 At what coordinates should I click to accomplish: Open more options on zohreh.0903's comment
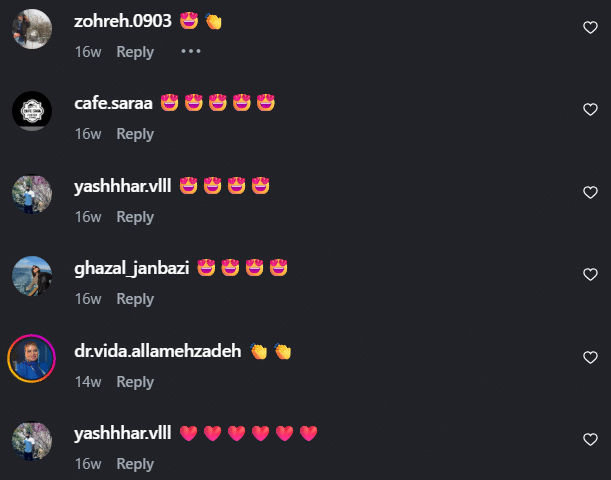coord(191,51)
